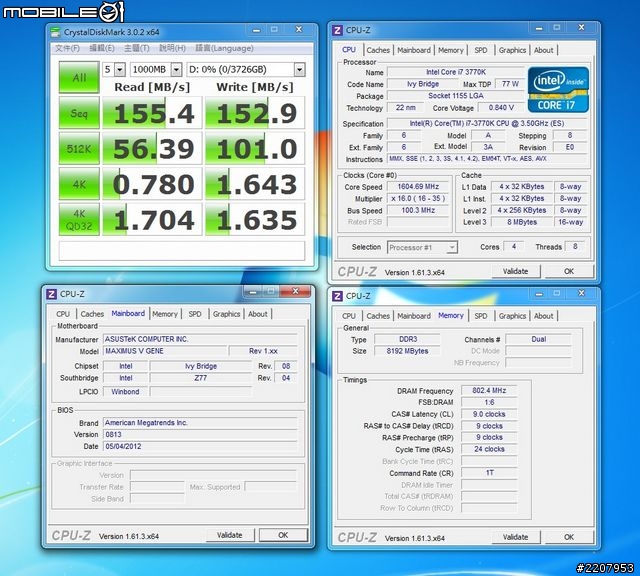
Task: Click OK in the Mainboard window
Action: click(x=283, y=535)
